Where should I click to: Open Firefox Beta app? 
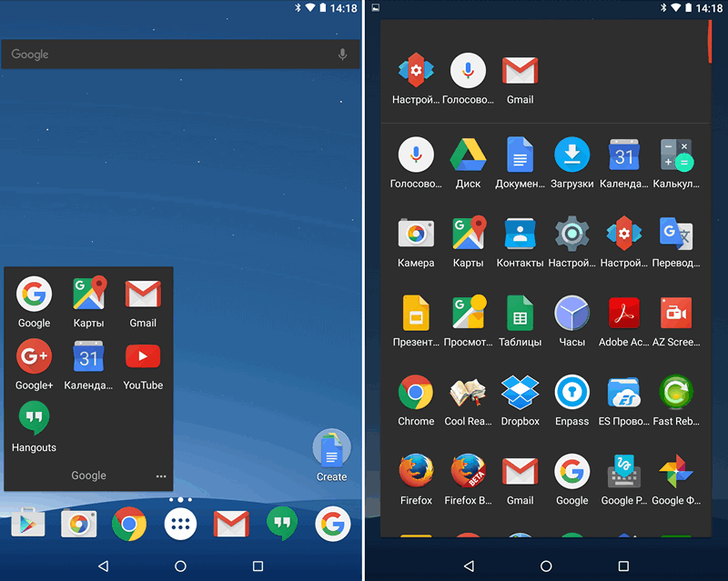coord(468,471)
